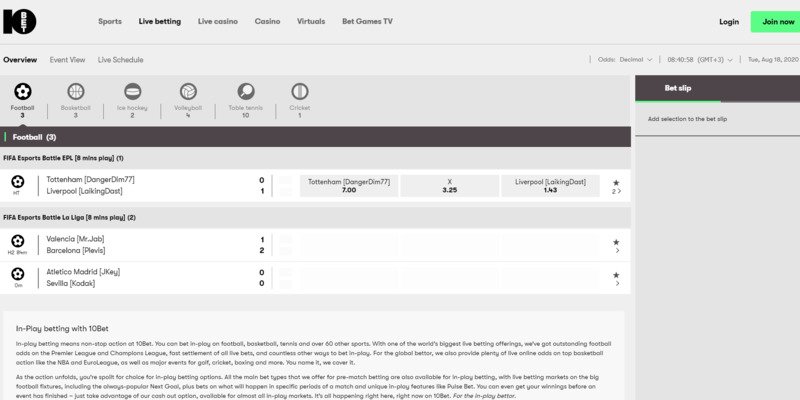Viewport: 800px width, 400px height.
Task: Open Atletico Madrid vs Sevilla match arrow
Action: click(x=617, y=283)
